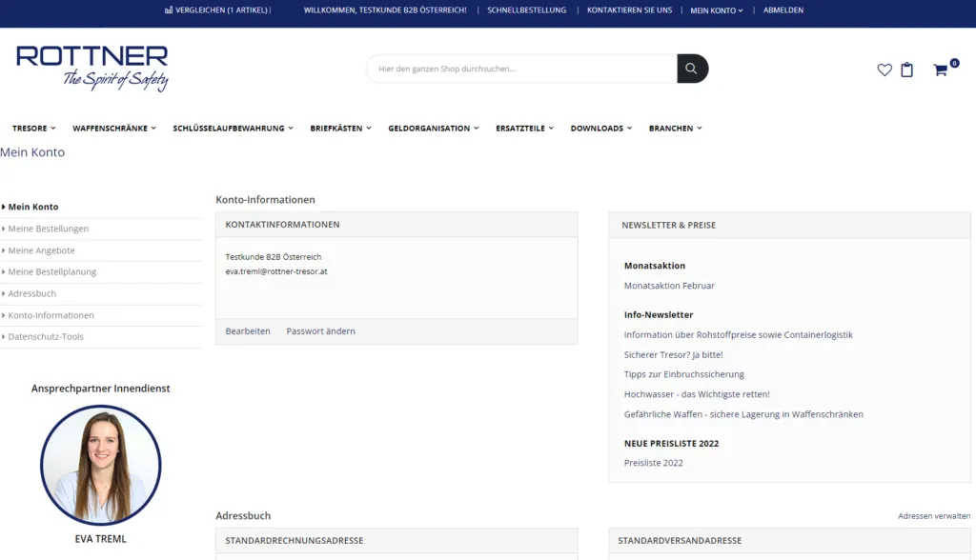Click into the shop search field

coord(521,69)
